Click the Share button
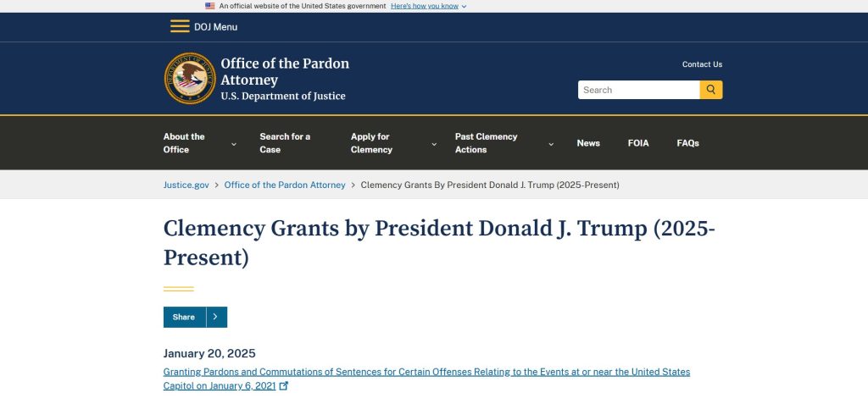This screenshot has width=868, height=404. (x=184, y=317)
